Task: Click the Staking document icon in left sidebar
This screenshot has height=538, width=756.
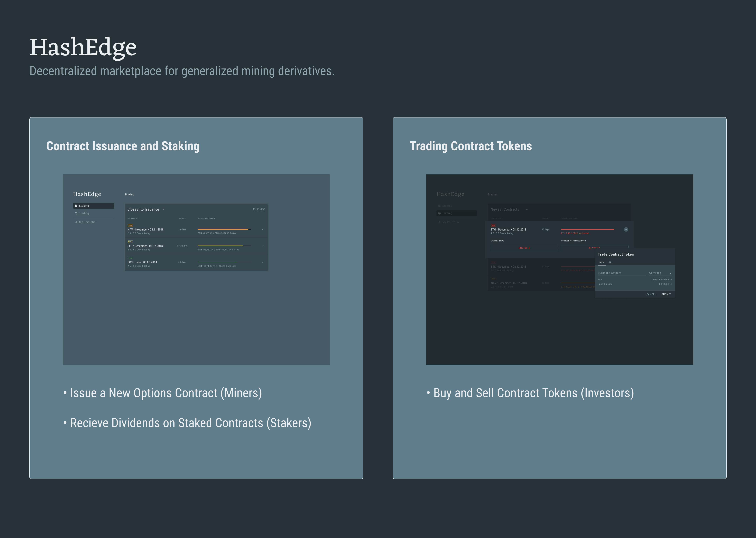Action: pyautogui.click(x=76, y=206)
